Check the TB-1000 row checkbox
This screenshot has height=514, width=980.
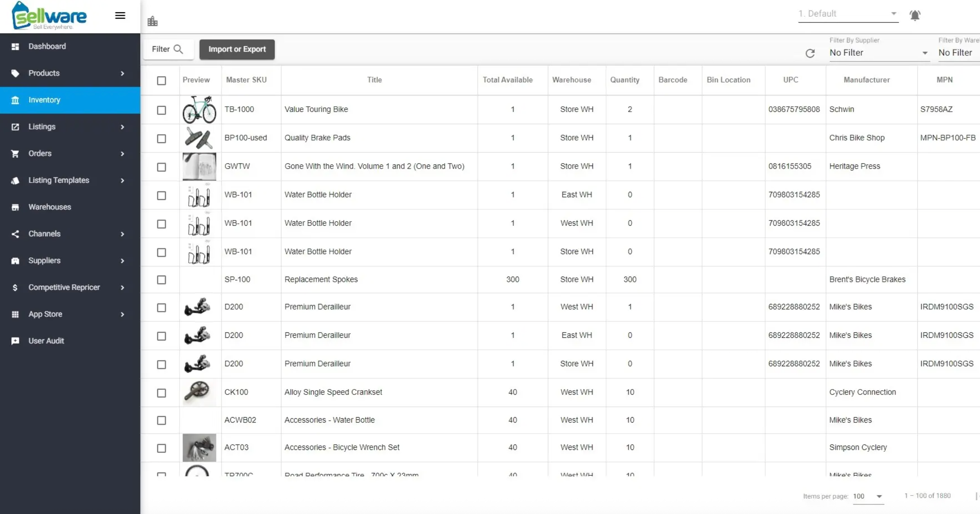pyautogui.click(x=162, y=110)
